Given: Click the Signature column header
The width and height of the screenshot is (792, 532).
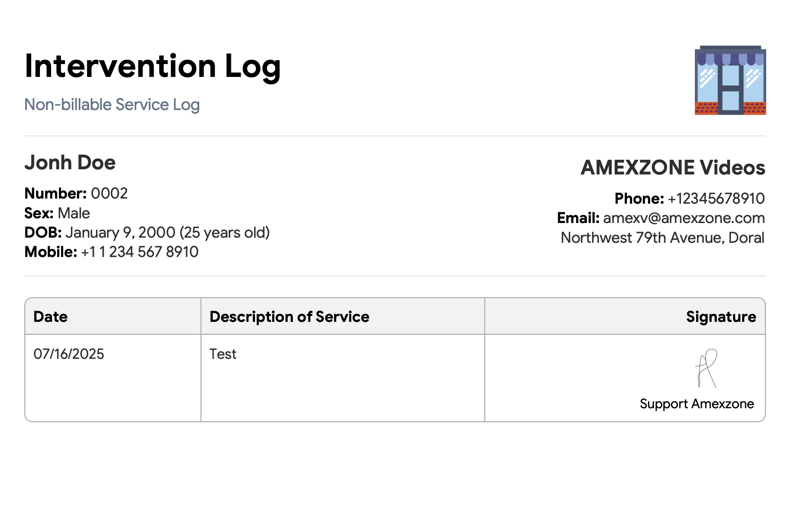Looking at the screenshot, I should click(x=721, y=317).
